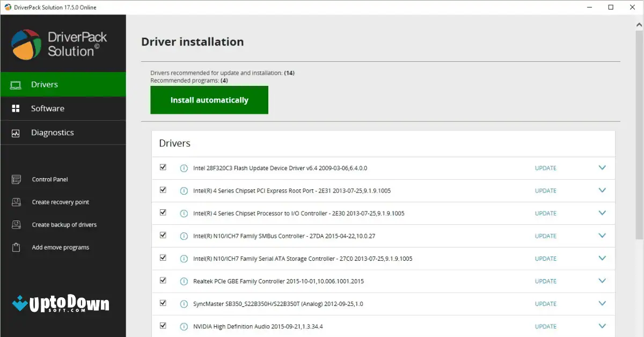Uncheck the NVIDIA High Definition Audio driver
This screenshot has height=337, width=644.
tap(163, 326)
